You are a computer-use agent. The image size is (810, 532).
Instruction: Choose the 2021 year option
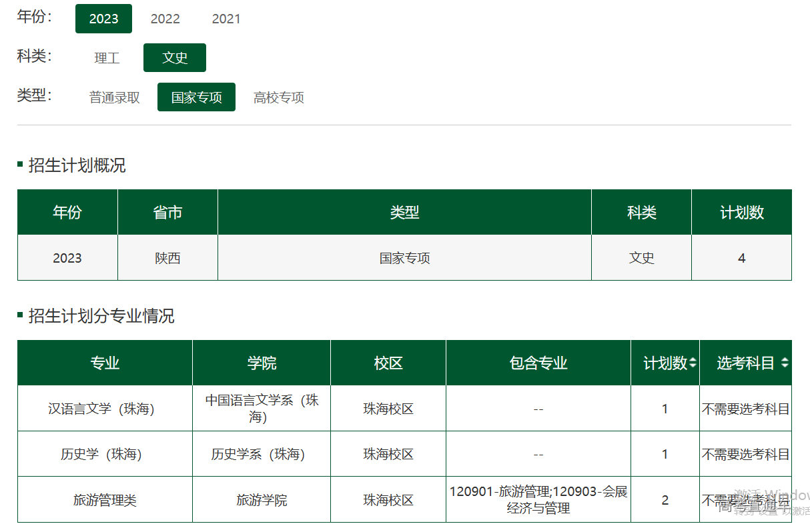pos(226,19)
